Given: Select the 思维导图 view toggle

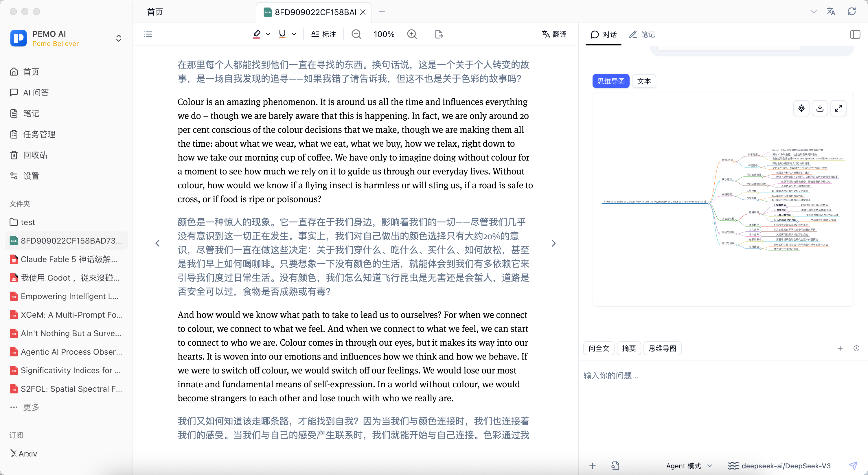Looking at the screenshot, I should tap(610, 81).
